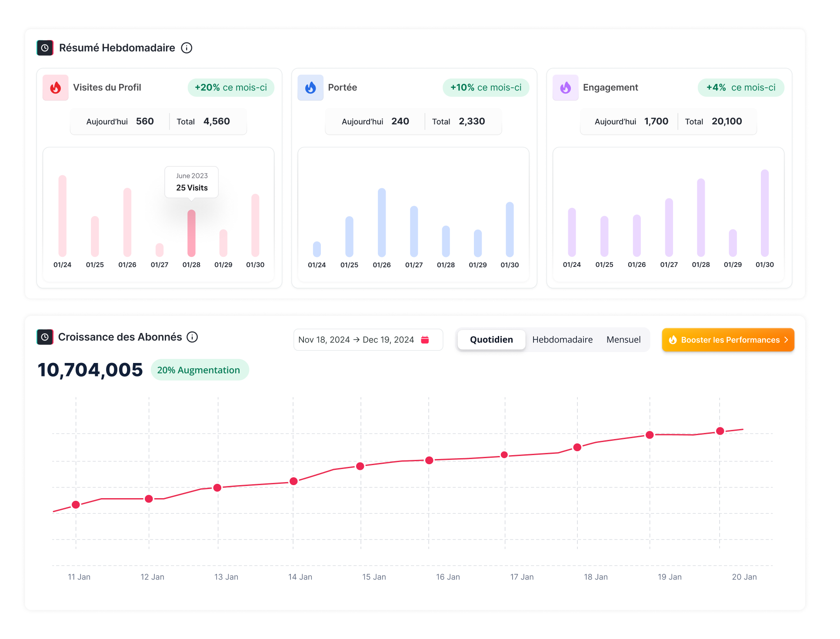Click the info icon next to Résumé Hebdomadaire
This screenshot has width=840, height=639.
187,48
